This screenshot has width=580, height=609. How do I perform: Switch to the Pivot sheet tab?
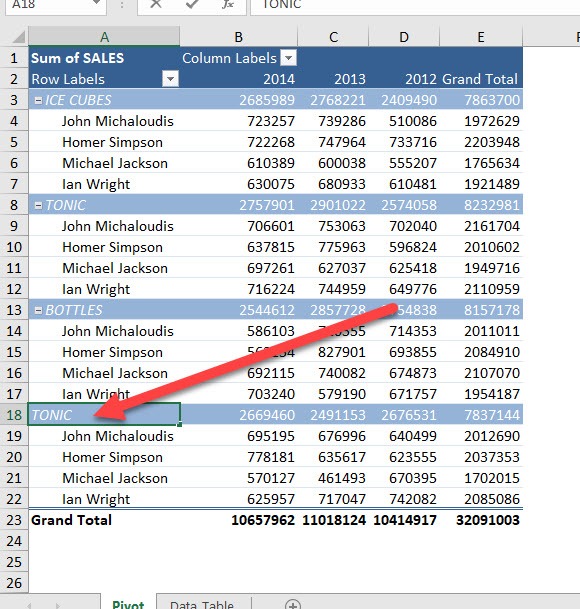click(128, 604)
